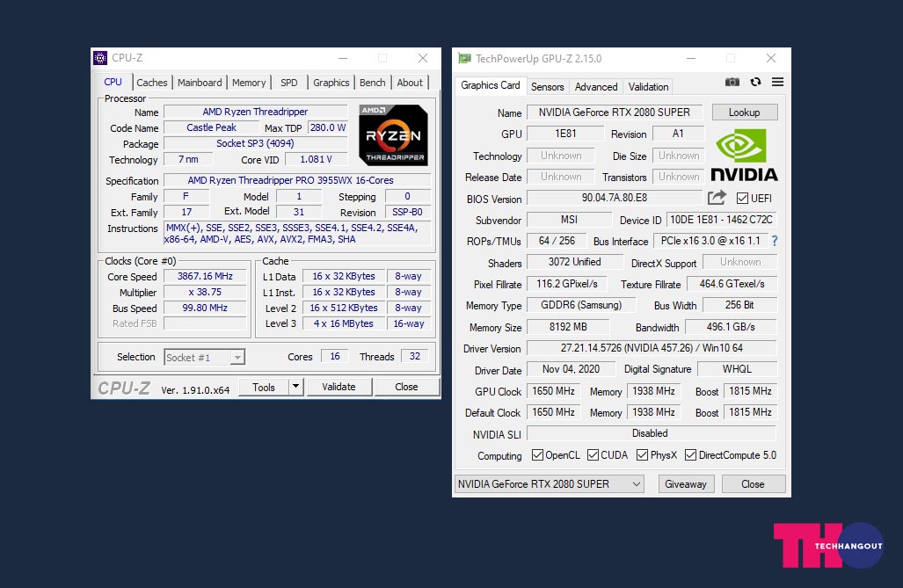Toggle the OpenCL checkbox
This screenshot has height=588, width=903.
(x=537, y=455)
